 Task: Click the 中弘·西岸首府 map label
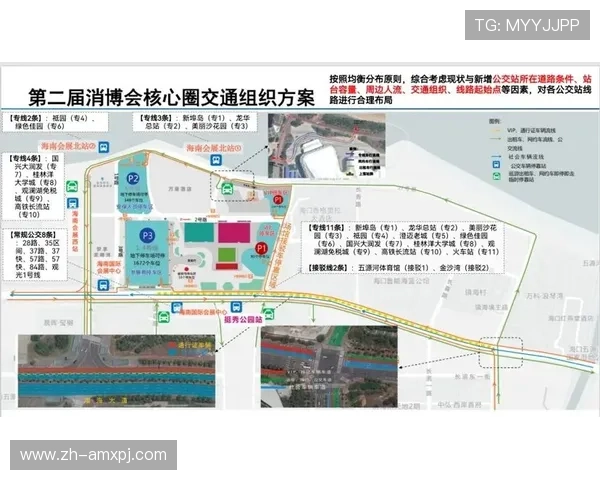click(460, 405)
